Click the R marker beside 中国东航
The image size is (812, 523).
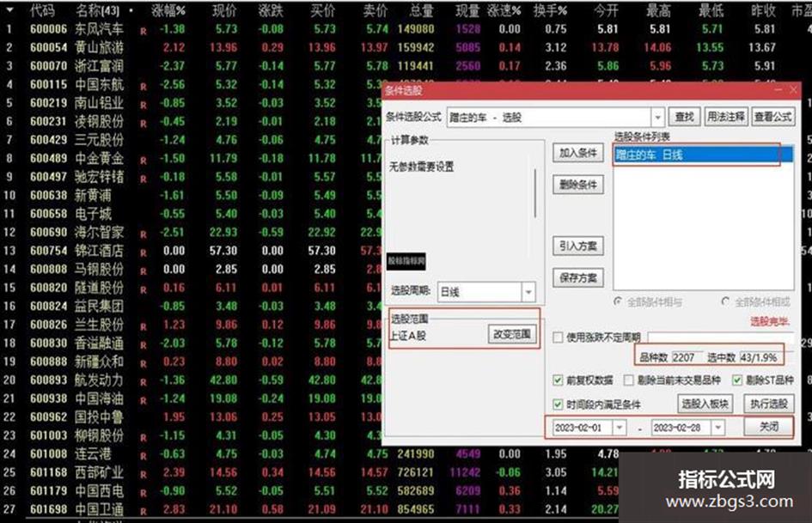(x=143, y=87)
